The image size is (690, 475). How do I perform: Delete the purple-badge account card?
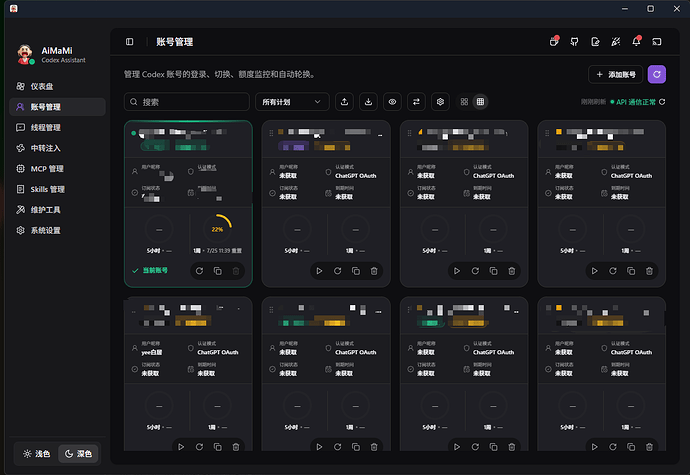coord(374,271)
